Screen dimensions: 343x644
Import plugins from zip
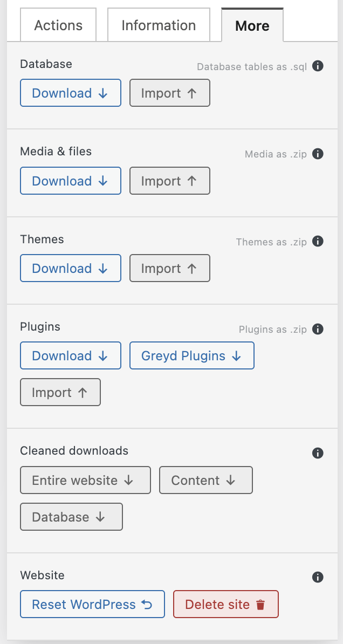coord(60,393)
